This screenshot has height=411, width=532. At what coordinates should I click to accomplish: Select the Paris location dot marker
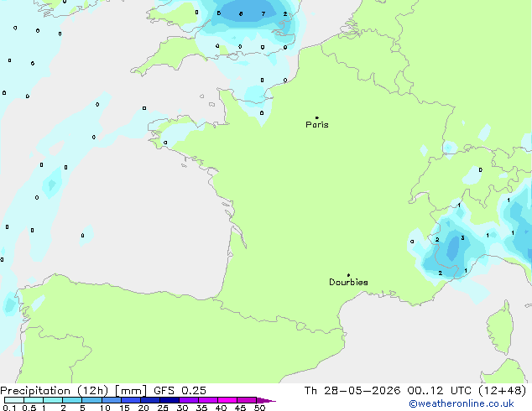(x=317, y=117)
